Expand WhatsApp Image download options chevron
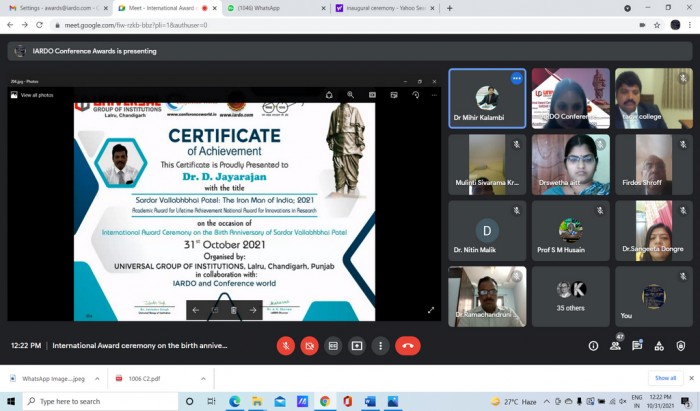This screenshot has height=411, width=700. click(97, 378)
